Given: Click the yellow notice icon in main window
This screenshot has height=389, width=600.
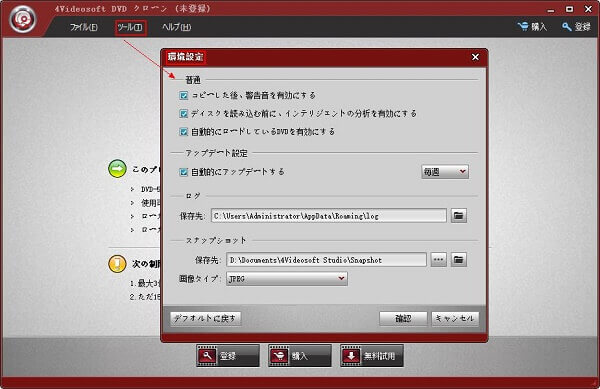Looking at the screenshot, I should 117,264.
